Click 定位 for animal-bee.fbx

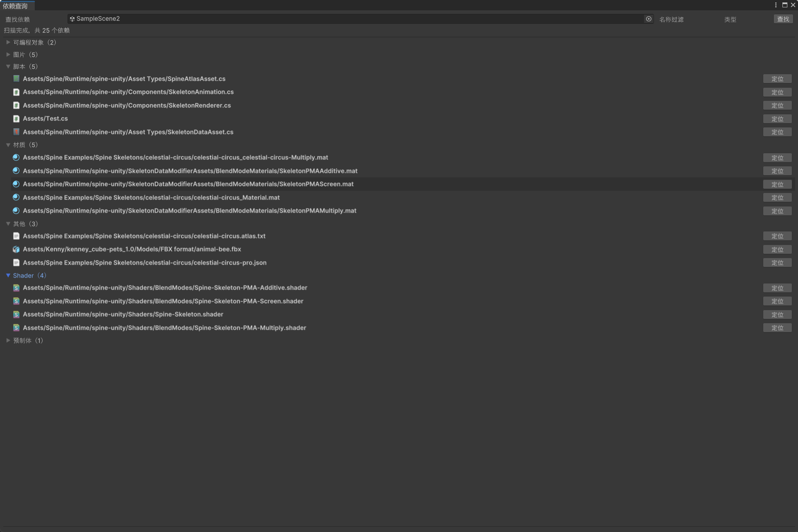point(777,250)
